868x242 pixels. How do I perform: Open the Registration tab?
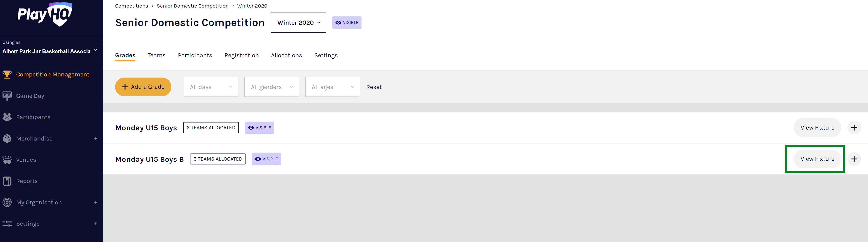242,55
